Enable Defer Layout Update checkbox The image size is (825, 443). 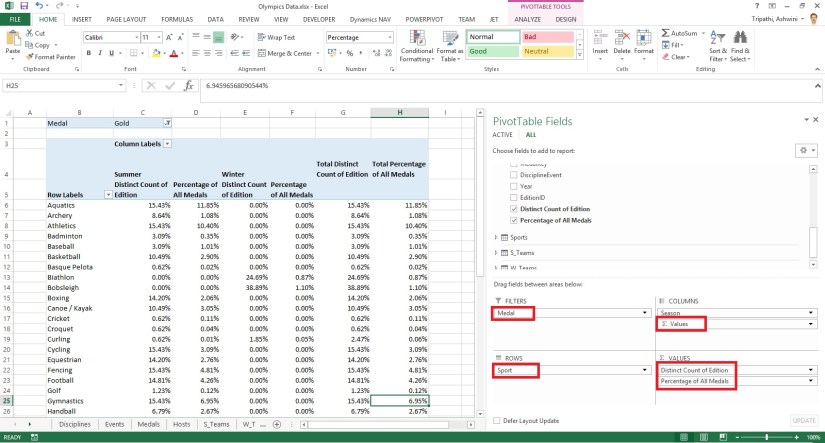click(497, 421)
